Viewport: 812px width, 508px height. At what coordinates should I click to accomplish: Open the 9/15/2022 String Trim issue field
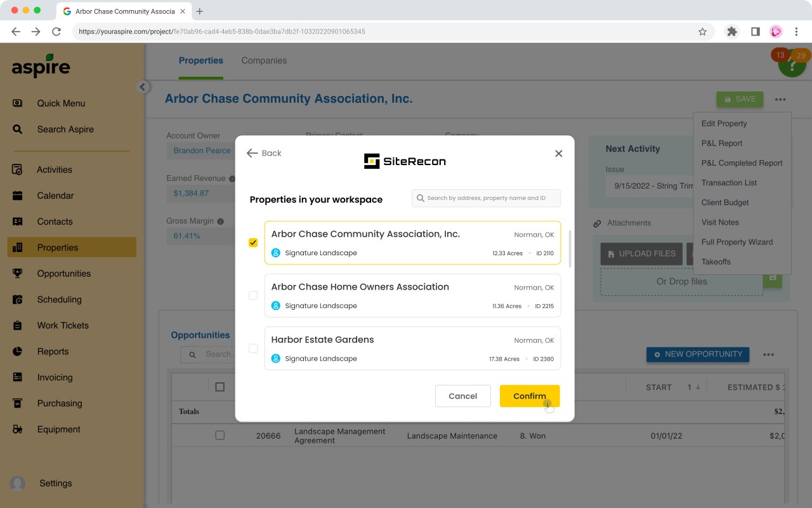tap(649, 186)
